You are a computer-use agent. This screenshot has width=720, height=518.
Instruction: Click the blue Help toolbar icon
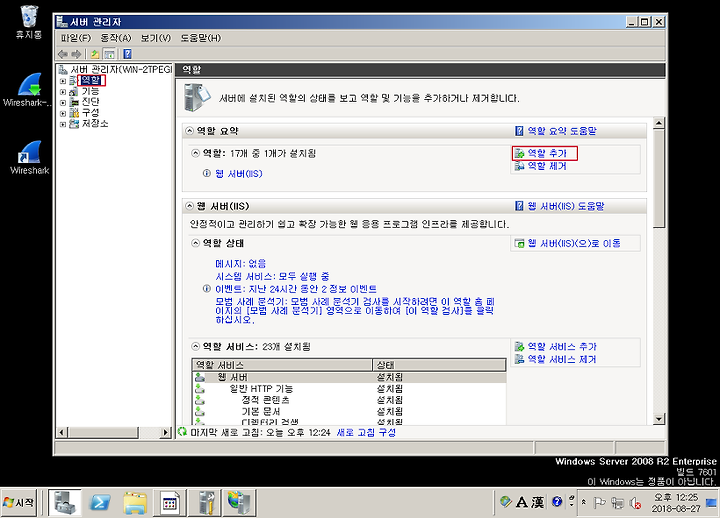click(x=128, y=54)
